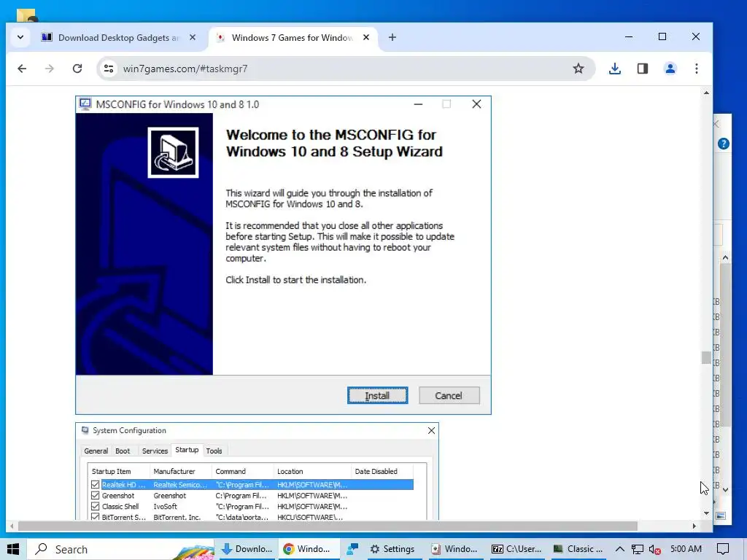Open new tab with plus button
The width and height of the screenshot is (747, 560).
pos(392,37)
